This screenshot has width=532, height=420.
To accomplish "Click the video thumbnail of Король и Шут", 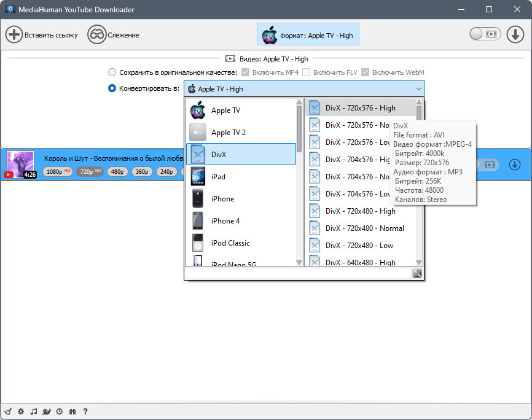I will point(20,165).
